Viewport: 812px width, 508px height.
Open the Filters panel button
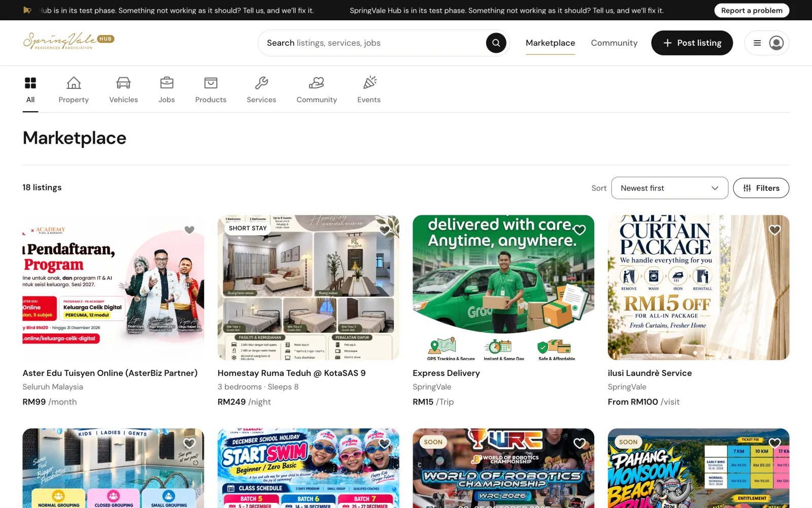point(761,188)
